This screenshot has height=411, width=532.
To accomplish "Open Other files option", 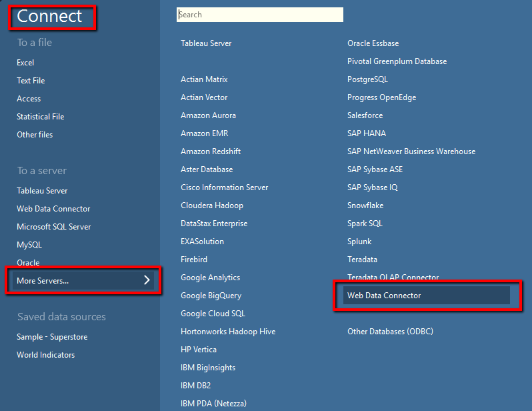I will [35, 135].
